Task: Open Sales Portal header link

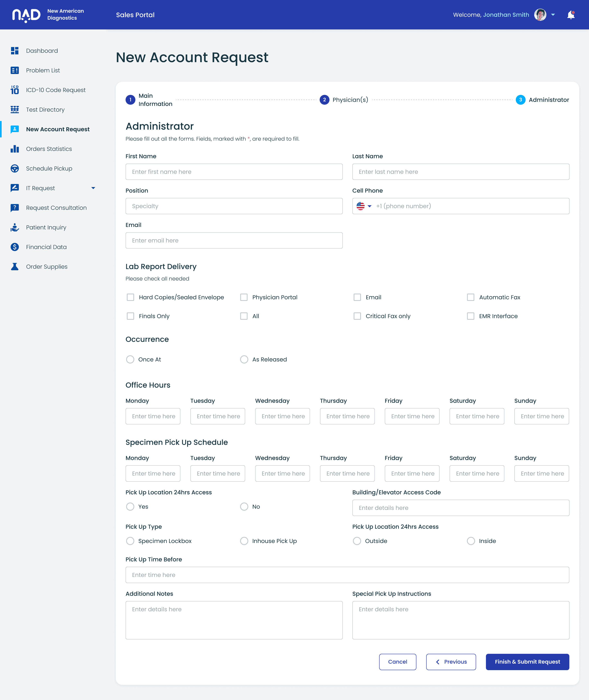Action: coord(135,15)
